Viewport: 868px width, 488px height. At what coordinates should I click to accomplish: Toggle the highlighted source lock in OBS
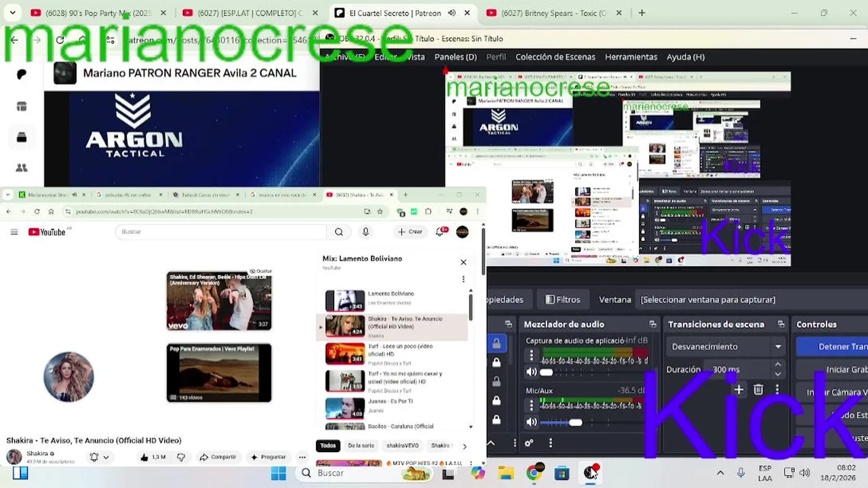[496, 344]
